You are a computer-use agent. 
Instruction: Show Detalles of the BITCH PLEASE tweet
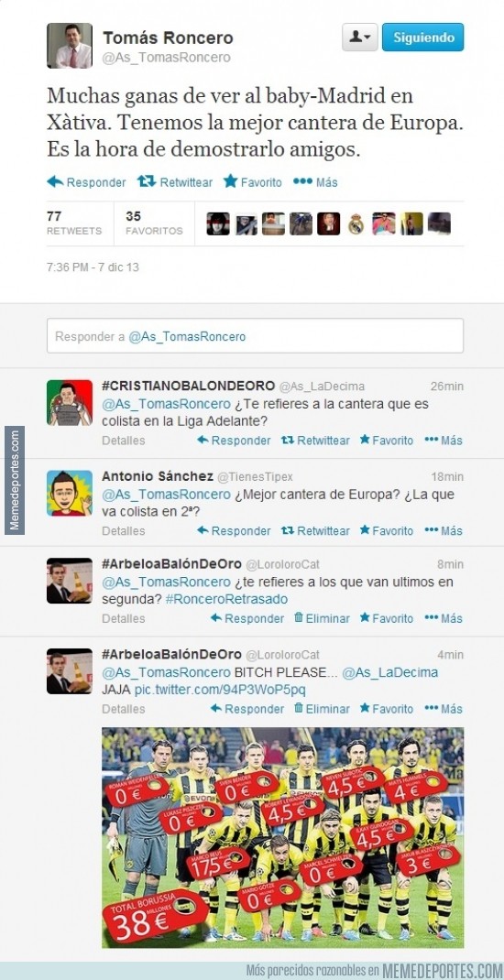pos(123,709)
